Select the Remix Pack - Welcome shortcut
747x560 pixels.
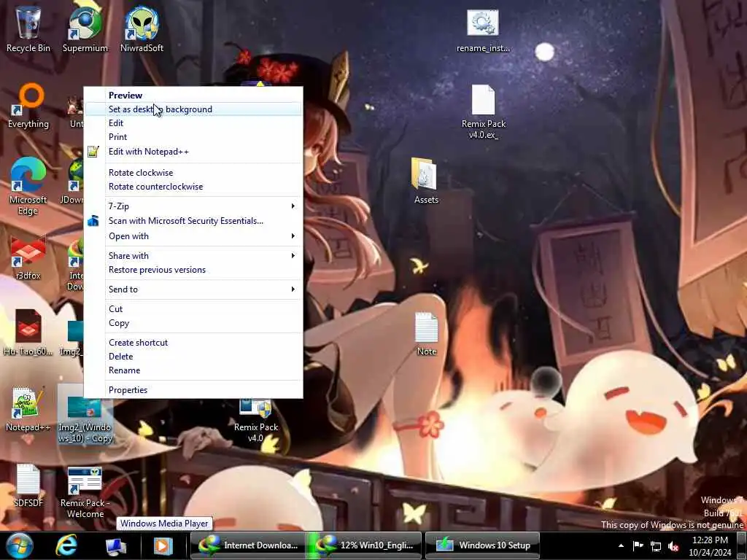(85, 491)
